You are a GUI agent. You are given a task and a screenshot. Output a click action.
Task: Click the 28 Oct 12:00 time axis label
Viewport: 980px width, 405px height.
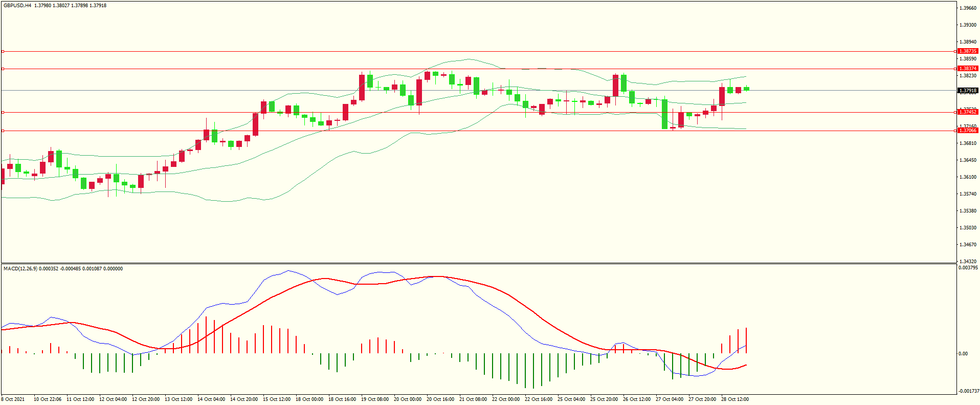735,399
